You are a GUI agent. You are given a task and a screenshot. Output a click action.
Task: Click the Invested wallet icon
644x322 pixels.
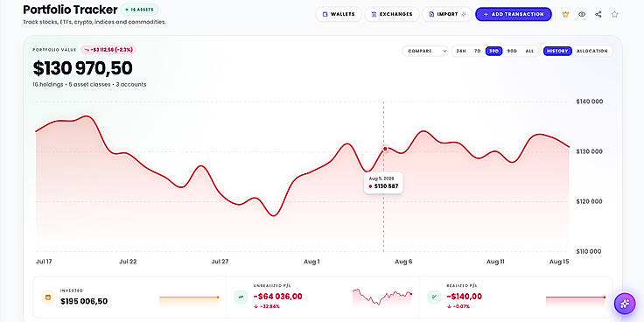(x=48, y=297)
